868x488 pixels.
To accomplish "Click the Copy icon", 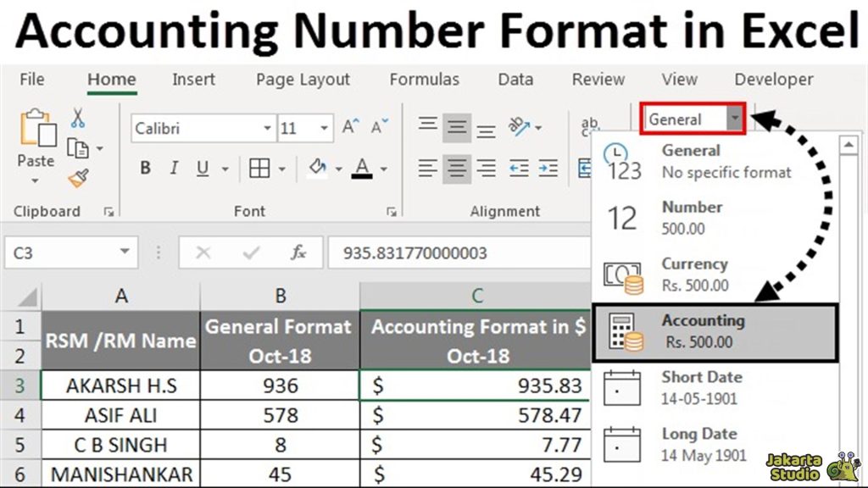I will click(x=77, y=148).
